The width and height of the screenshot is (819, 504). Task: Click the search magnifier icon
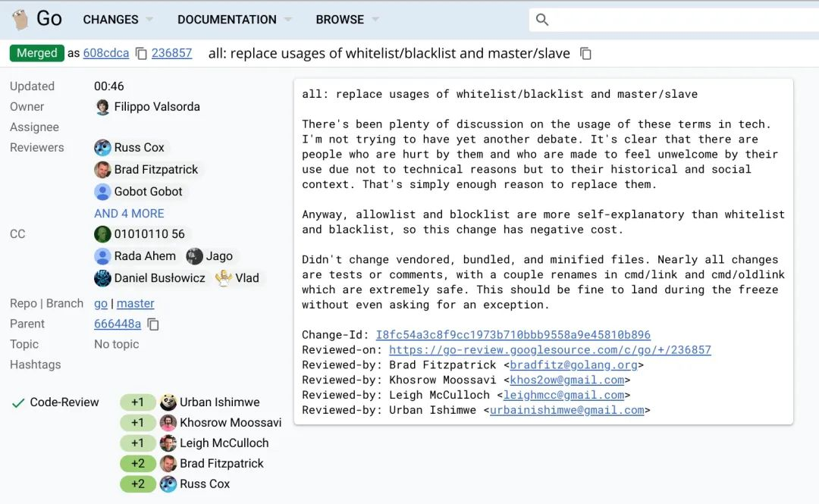(x=542, y=20)
